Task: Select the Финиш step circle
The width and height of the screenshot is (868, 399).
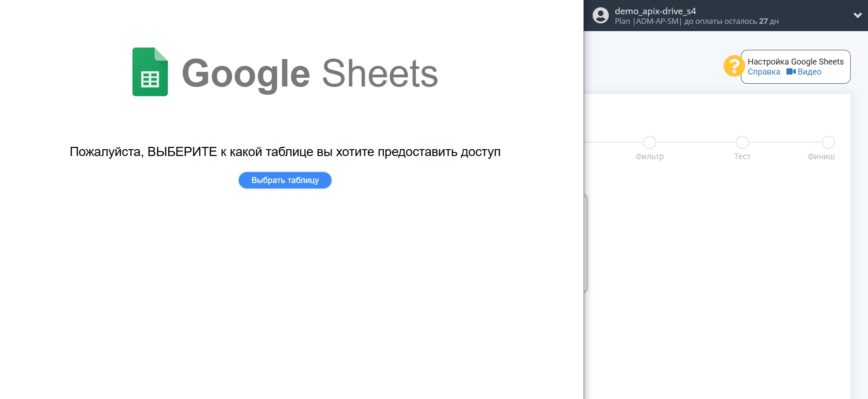Action: (828, 142)
